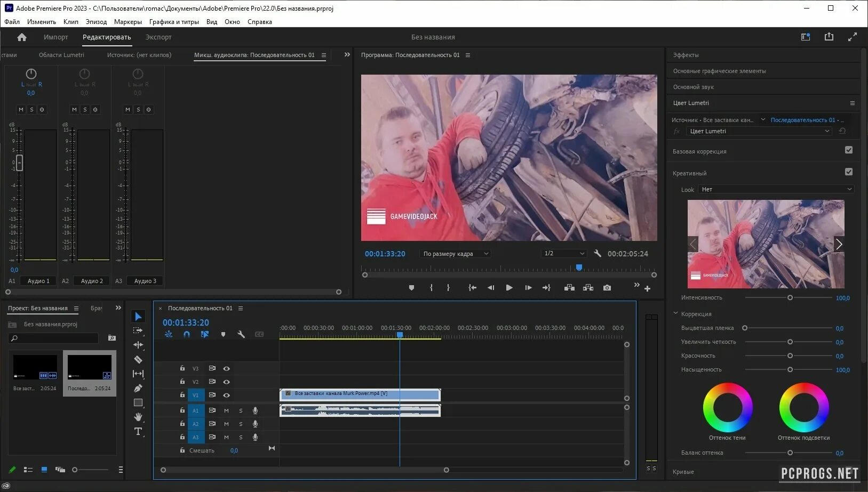Collapse the Коррекция section
The width and height of the screenshot is (868, 492).
pyautogui.click(x=675, y=313)
